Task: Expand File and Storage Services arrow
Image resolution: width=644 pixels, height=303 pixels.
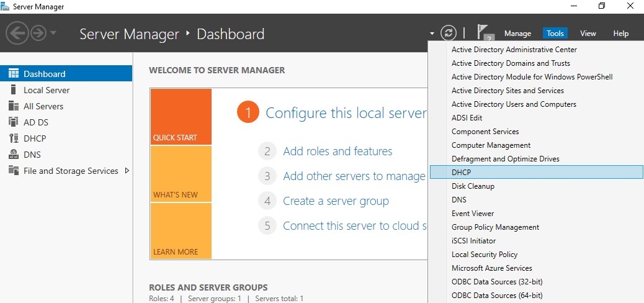Action: pyautogui.click(x=127, y=171)
